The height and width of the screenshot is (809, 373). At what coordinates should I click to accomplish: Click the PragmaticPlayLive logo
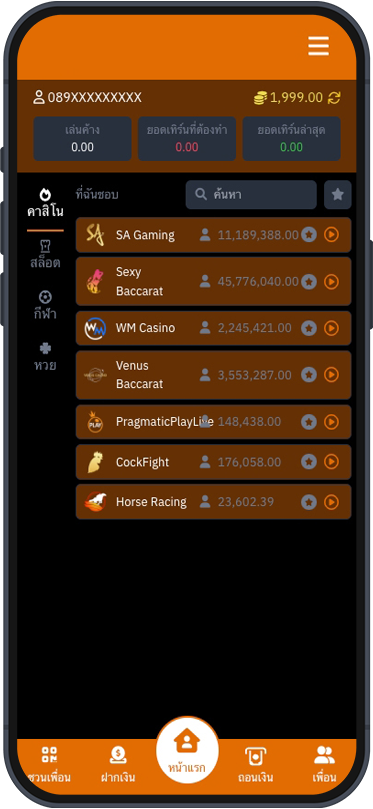pyautogui.click(x=95, y=422)
